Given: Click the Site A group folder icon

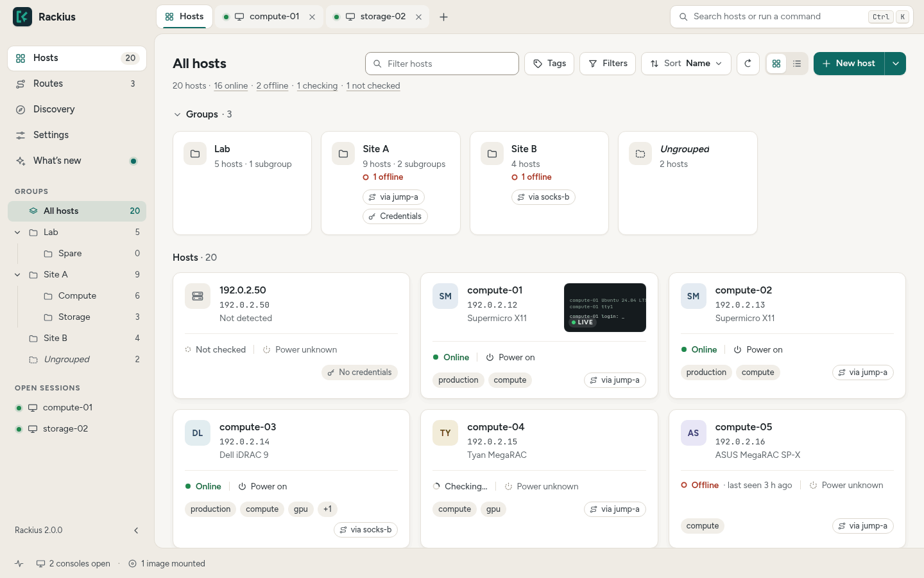Looking at the screenshot, I should (x=343, y=154).
